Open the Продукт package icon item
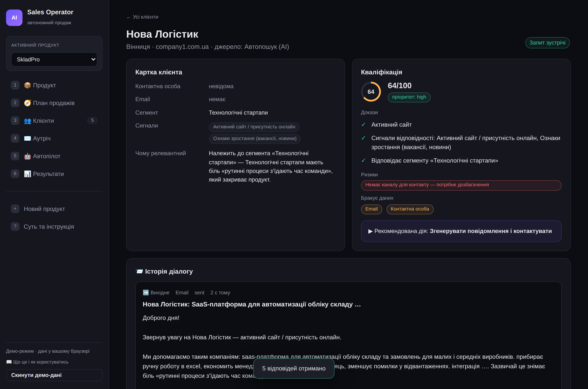This screenshot has height=389, width=588. coord(27,85)
